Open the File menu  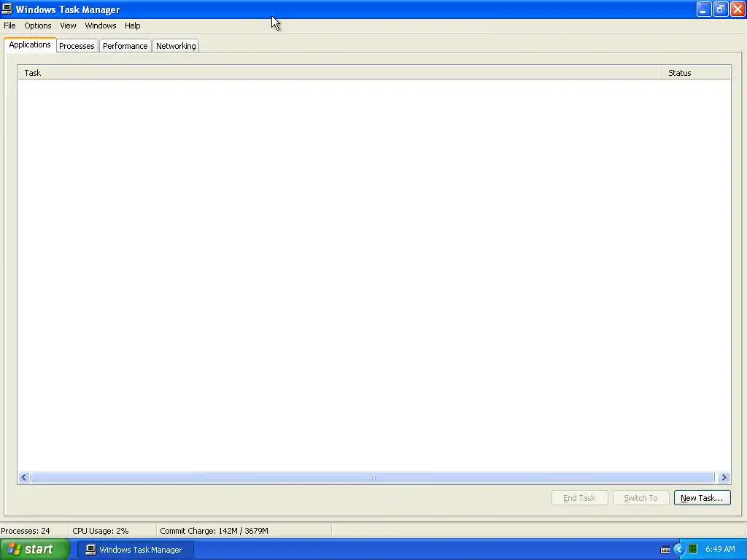pos(9,26)
